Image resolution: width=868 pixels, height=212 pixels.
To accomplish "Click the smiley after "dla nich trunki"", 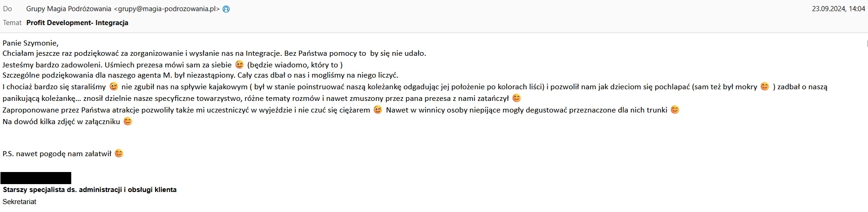I will point(675,110).
